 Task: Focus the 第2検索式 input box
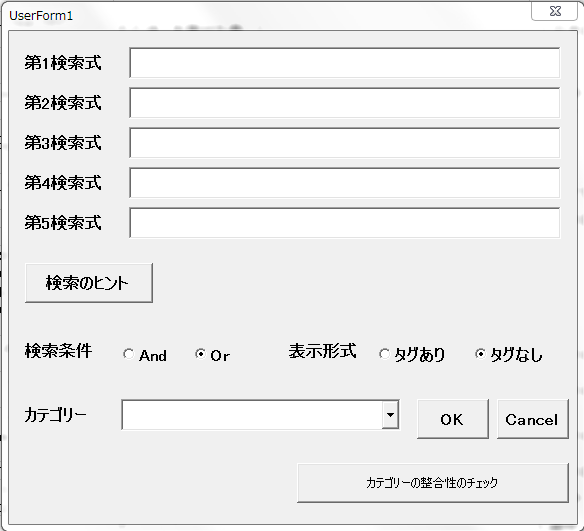(345, 103)
